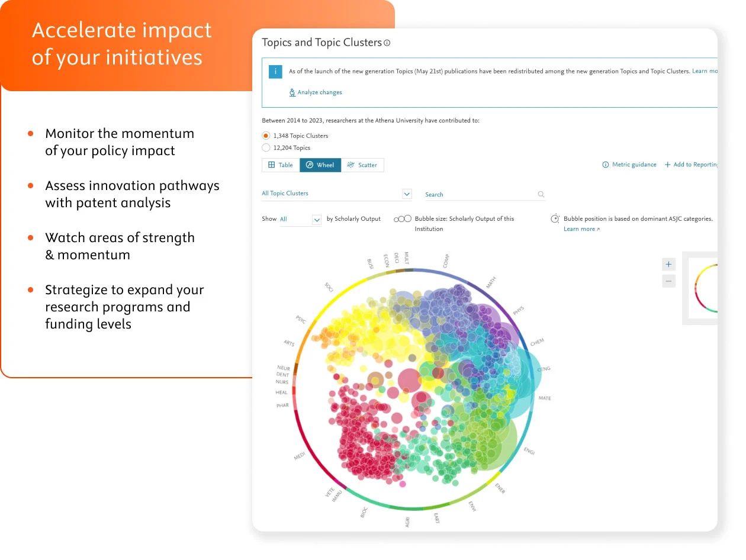Click the plus icon on Add to Reporting

(x=668, y=165)
